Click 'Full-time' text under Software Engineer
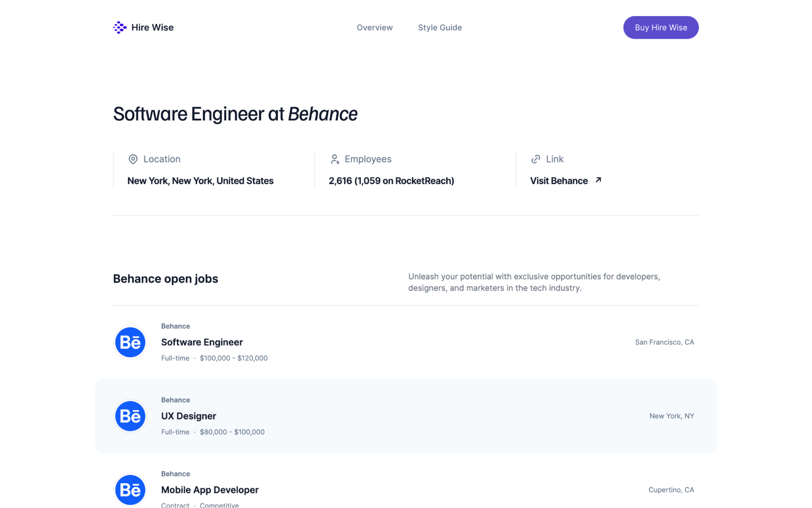The image size is (812, 508). coord(175,358)
